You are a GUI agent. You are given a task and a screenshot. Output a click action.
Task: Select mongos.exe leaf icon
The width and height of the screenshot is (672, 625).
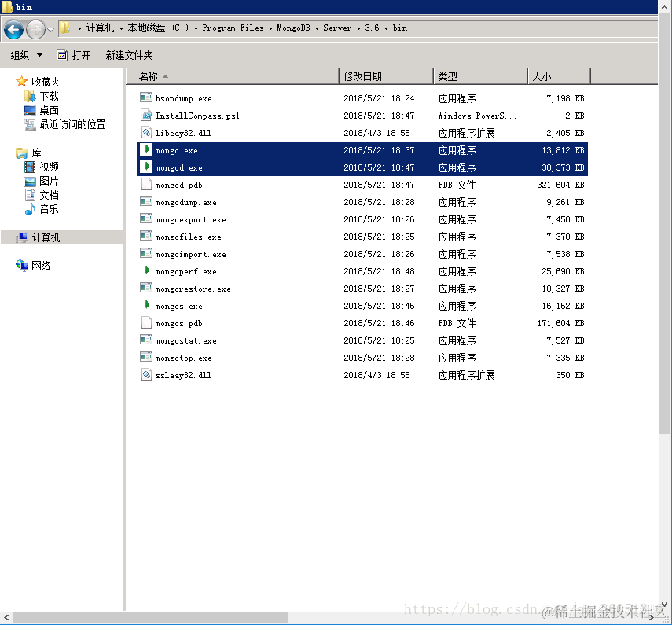coord(146,305)
